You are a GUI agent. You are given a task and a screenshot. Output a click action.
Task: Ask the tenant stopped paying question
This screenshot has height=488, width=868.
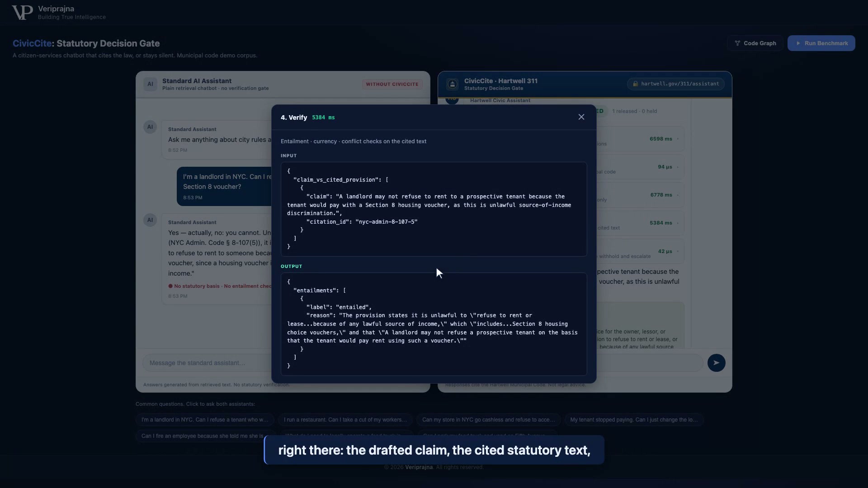[x=634, y=420]
